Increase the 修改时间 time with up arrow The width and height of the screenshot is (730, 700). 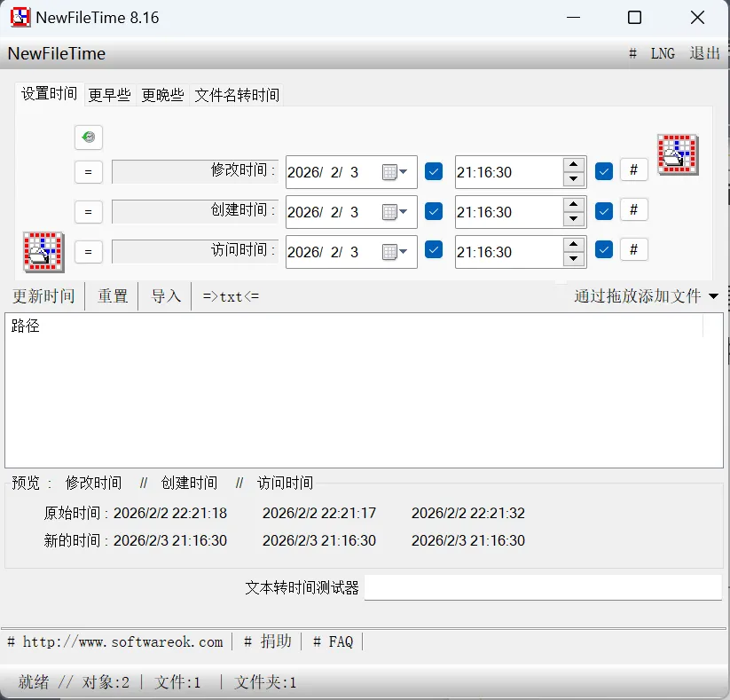coord(574,164)
